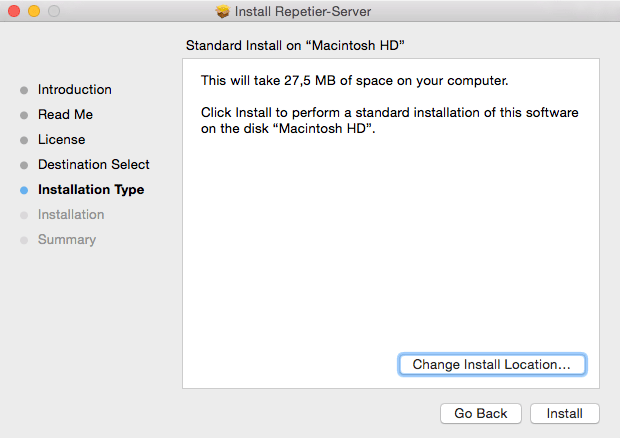This screenshot has width=620, height=438.
Task: Click the bold Installation Type step
Action: [x=91, y=190]
